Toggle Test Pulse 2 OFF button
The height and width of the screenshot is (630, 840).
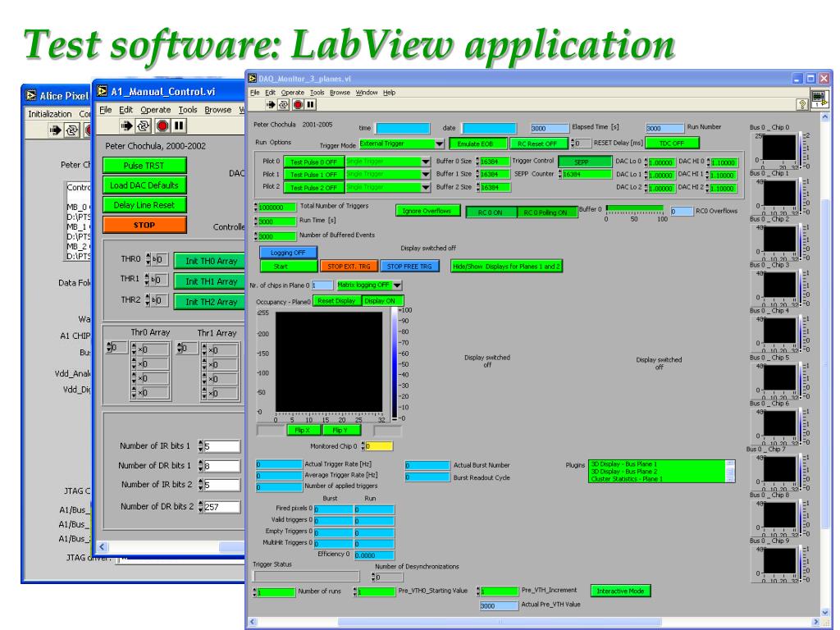click(313, 188)
